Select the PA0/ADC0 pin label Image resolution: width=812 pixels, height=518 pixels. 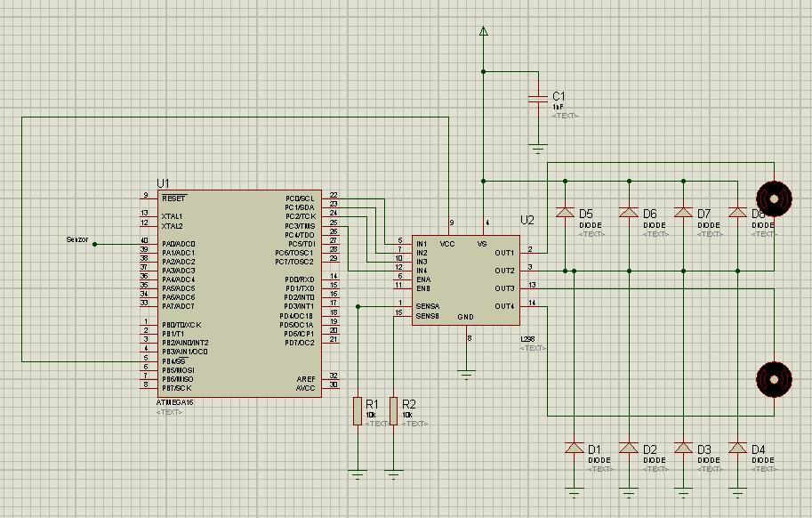pyautogui.click(x=179, y=244)
